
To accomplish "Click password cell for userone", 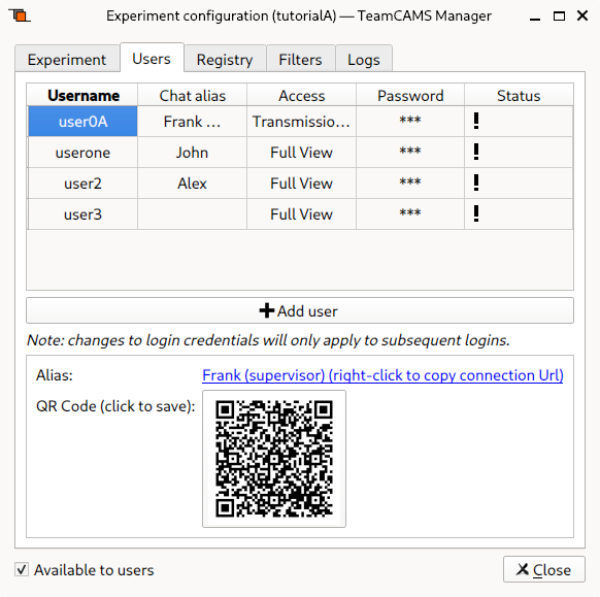I will pos(410,152).
